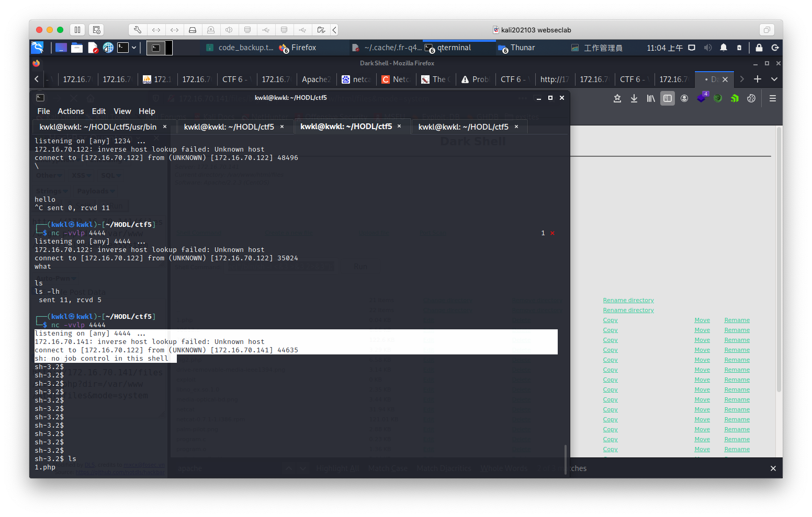Open notifications bell icon
The image size is (812, 517).
click(724, 48)
